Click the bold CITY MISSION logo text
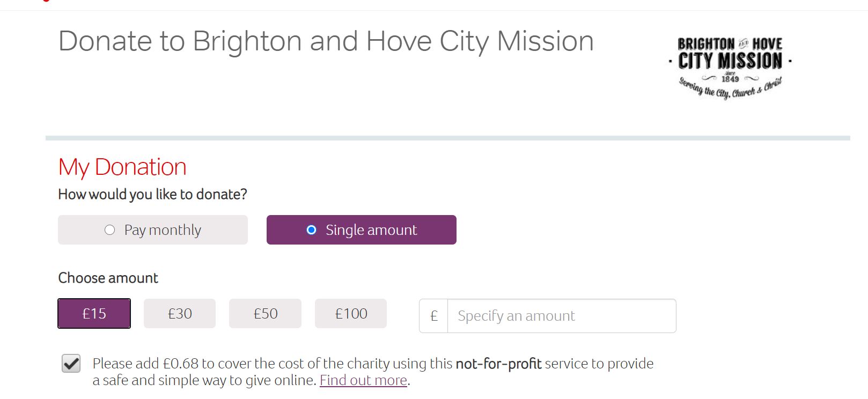Screen dimensions: 868x399 click(730, 61)
